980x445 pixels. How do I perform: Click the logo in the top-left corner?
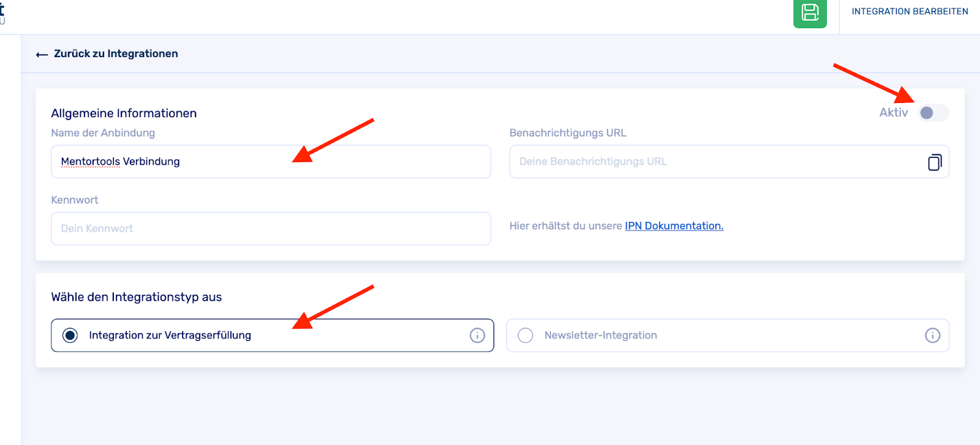tap(2, 12)
